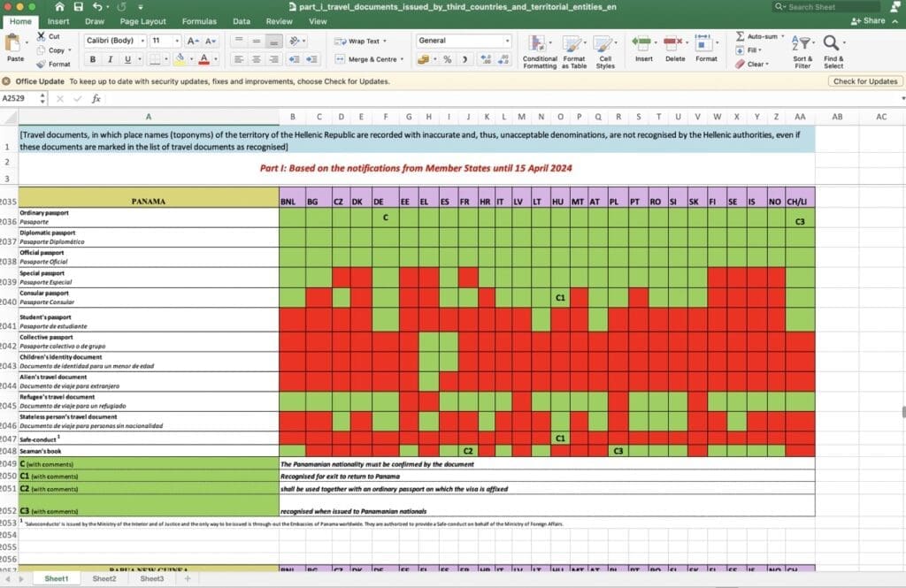
Task: Click the yellow fill colour swatch
Action: pyautogui.click(x=180, y=59)
